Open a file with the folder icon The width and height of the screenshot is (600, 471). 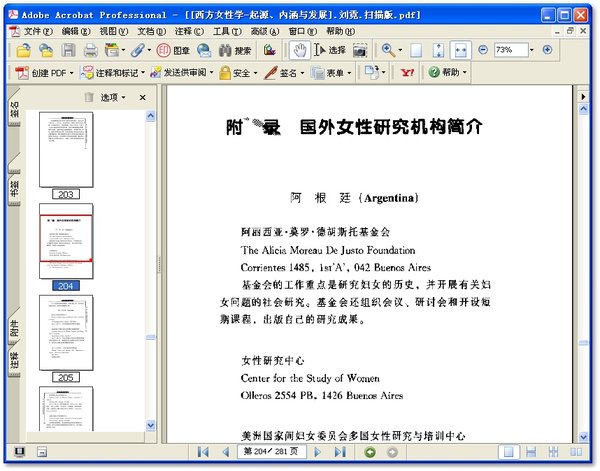[24, 50]
